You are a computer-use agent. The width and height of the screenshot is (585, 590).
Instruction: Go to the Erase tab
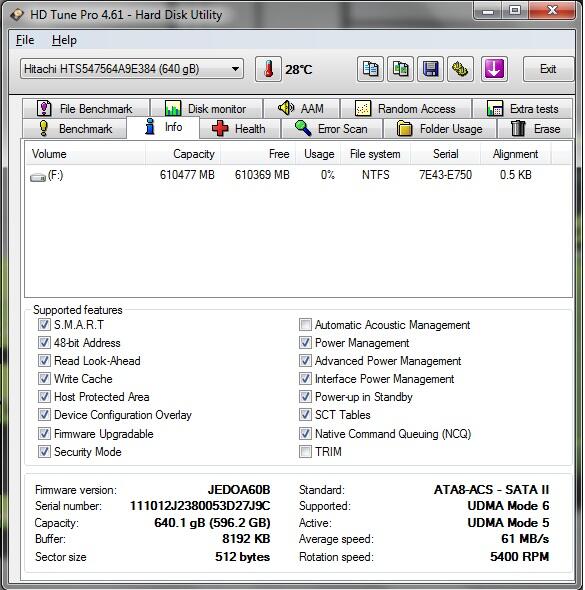[x=535, y=129]
